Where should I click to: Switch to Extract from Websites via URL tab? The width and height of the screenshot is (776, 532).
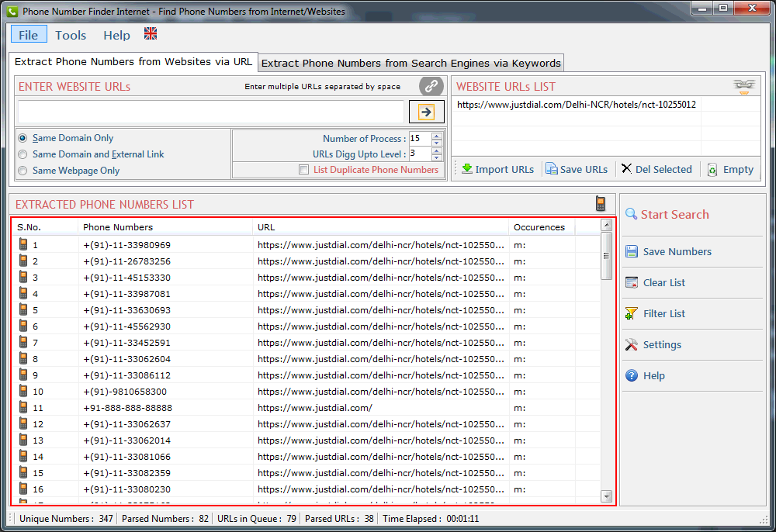[x=133, y=62]
